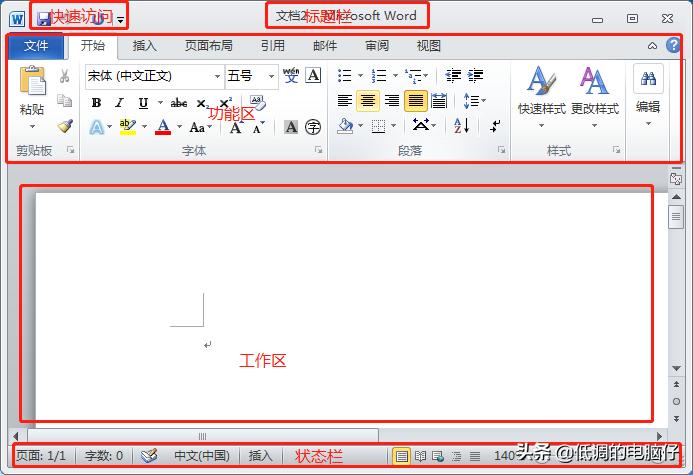
Task: Click the Paste clipboard icon
Action: pos(32,81)
